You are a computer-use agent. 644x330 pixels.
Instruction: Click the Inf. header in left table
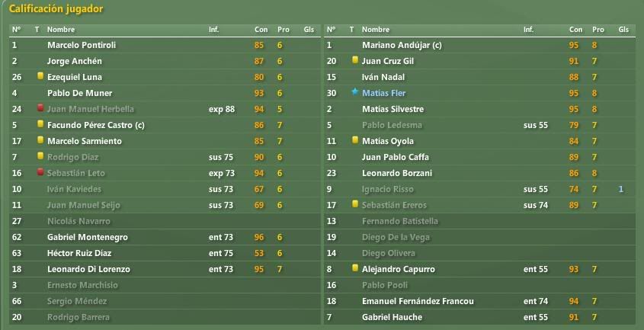(214, 30)
